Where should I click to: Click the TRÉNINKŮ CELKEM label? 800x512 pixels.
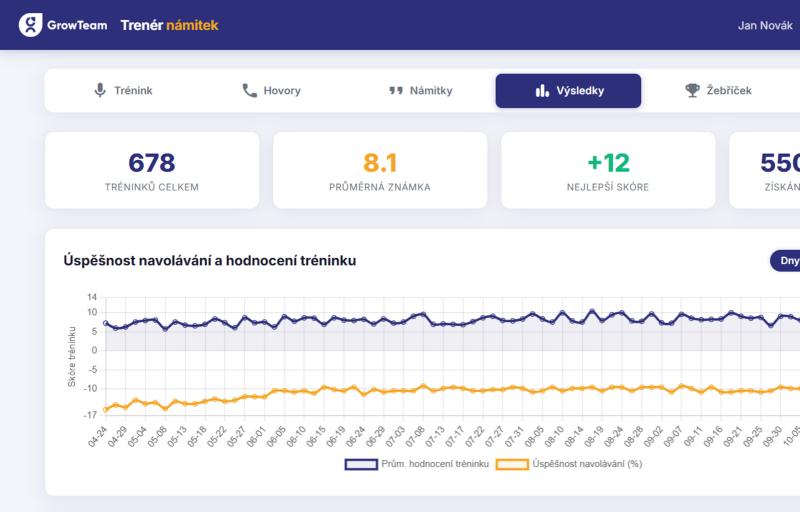pyautogui.click(x=152, y=187)
